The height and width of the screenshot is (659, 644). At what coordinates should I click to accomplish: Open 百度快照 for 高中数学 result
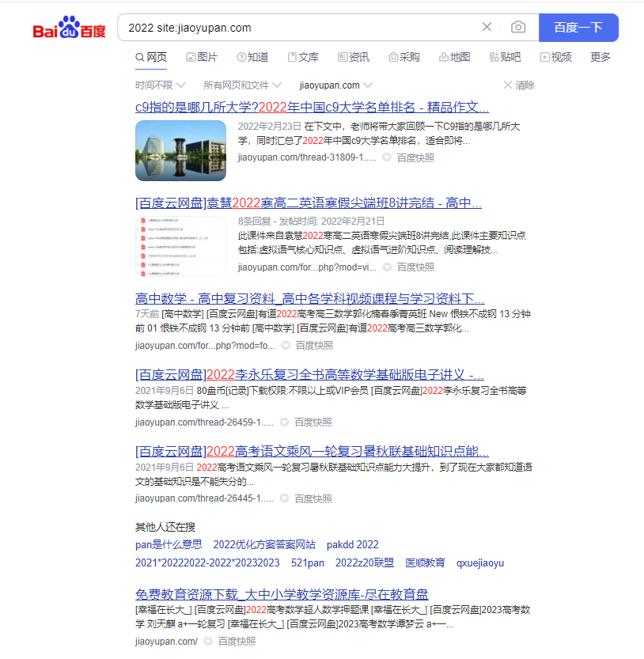click(x=314, y=346)
